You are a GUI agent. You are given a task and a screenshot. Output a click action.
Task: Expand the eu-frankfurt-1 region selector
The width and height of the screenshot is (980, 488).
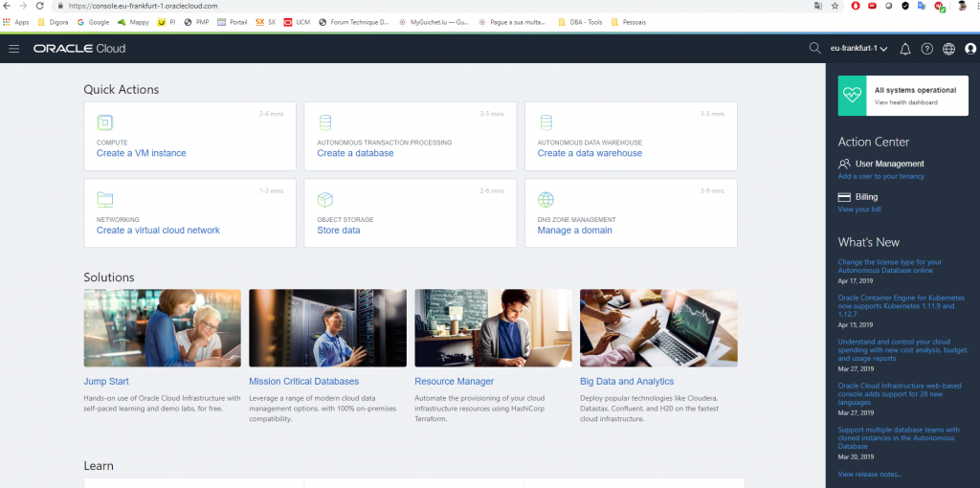pos(858,49)
